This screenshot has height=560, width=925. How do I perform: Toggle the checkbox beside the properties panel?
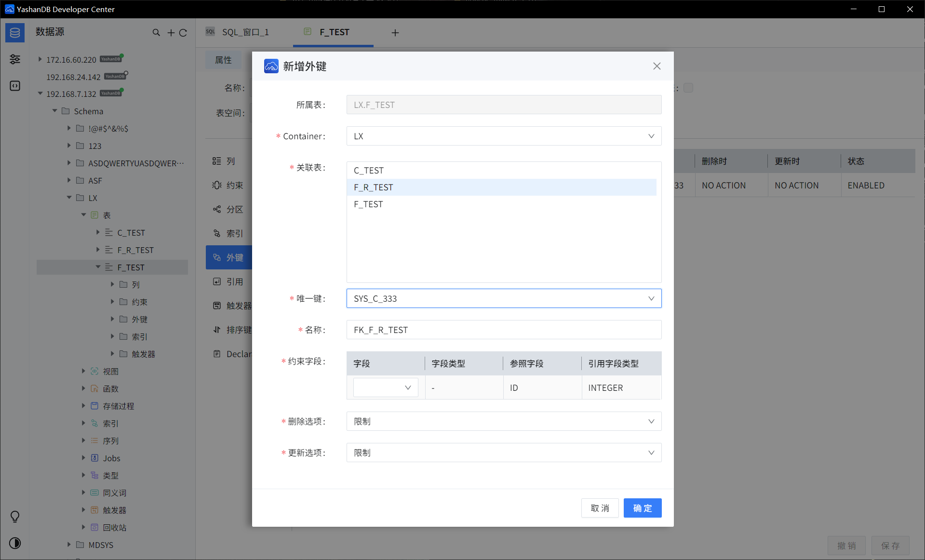(688, 88)
